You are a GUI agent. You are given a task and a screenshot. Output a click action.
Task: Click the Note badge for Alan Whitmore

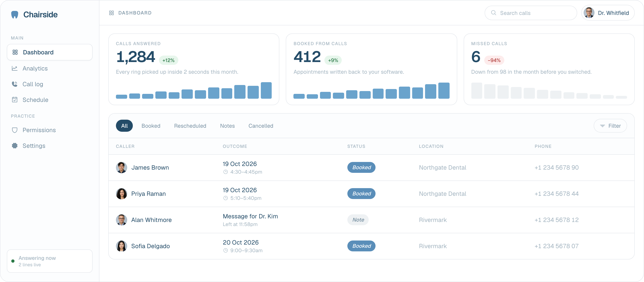pyautogui.click(x=358, y=220)
